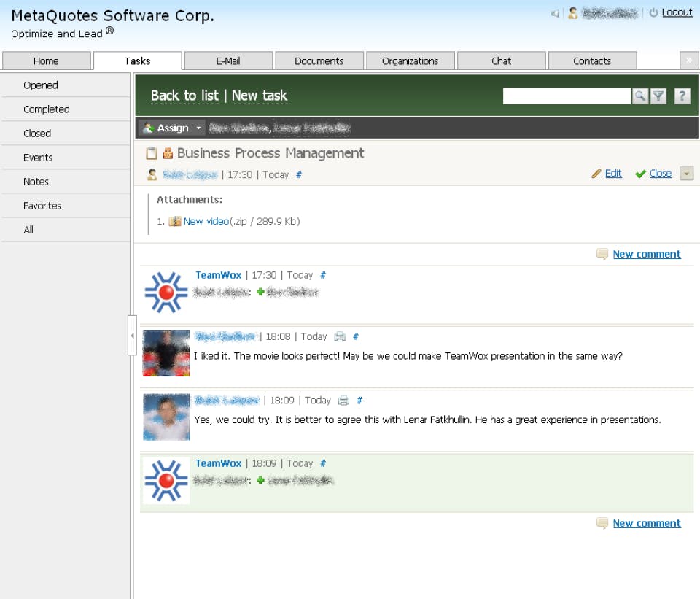The image size is (700, 599).
Task: Open the help question mark icon
Action: 682,96
